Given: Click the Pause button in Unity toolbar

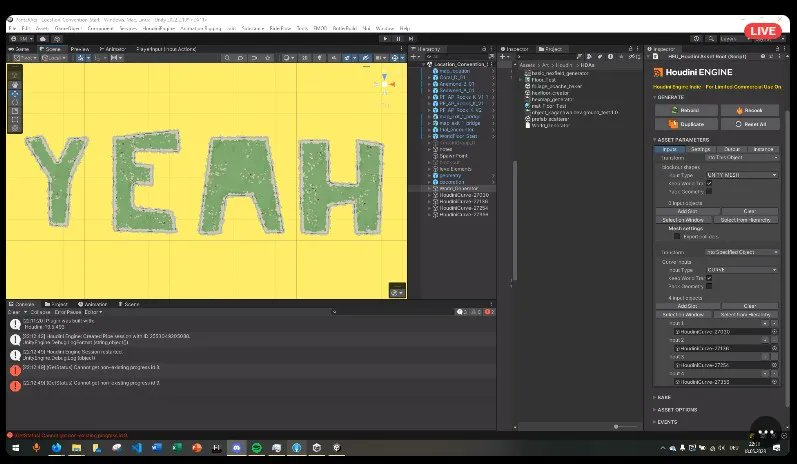Looking at the screenshot, I should 398,39.
